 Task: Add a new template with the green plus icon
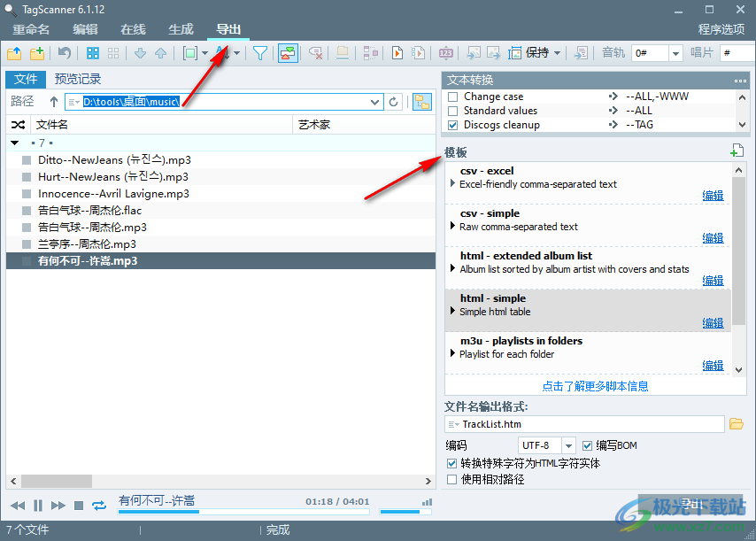pyautogui.click(x=737, y=150)
